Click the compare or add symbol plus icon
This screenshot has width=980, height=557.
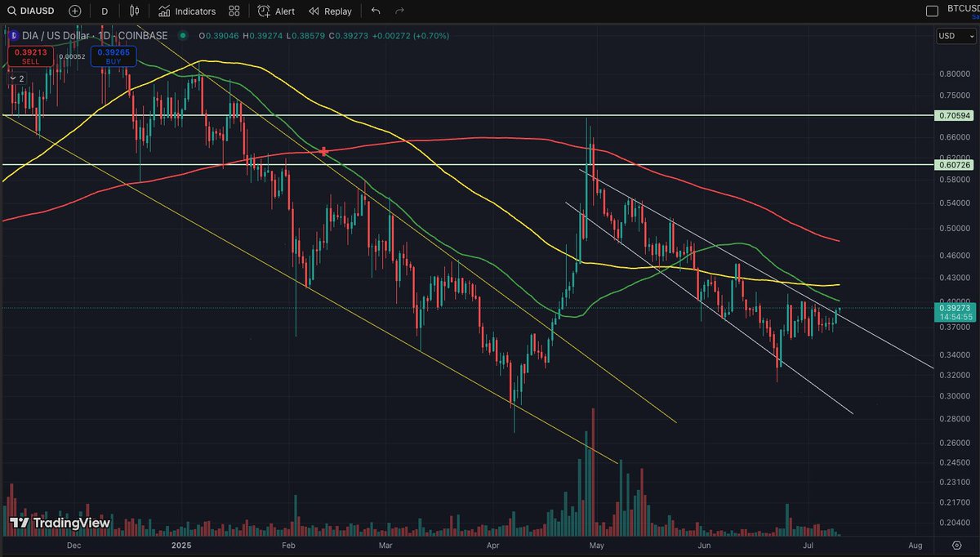click(x=75, y=11)
